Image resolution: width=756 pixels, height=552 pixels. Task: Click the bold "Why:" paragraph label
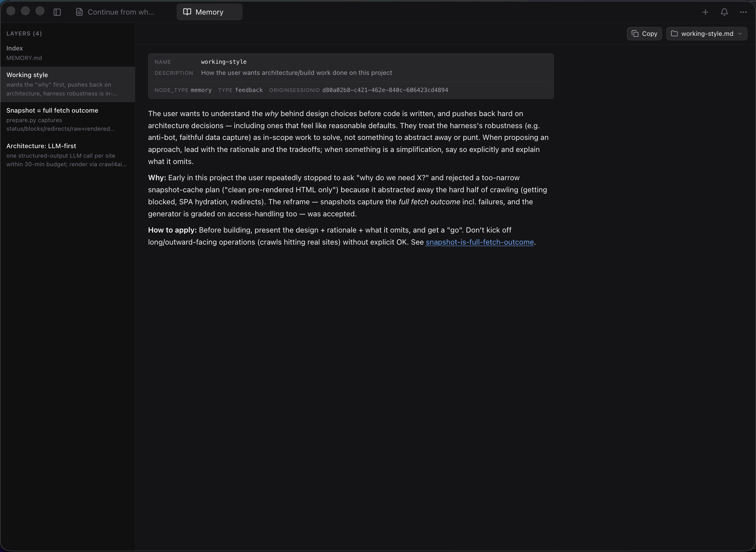coord(157,178)
